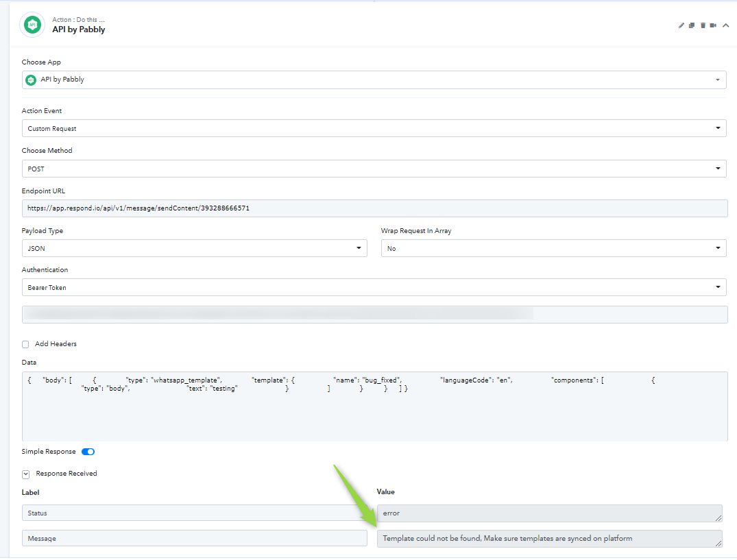The width and height of the screenshot is (737, 560).
Task: Toggle the Simple Response switch
Action: pyautogui.click(x=88, y=452)
